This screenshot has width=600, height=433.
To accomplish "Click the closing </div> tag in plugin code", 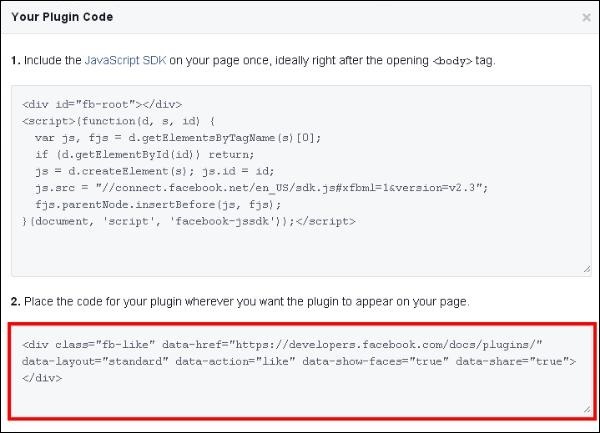I will click(x=41, y=378).
